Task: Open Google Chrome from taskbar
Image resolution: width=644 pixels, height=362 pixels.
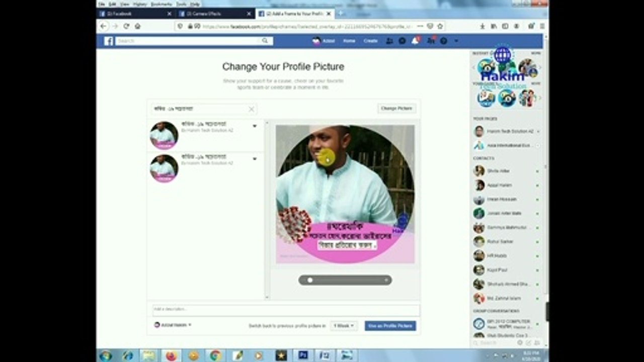Action: pos(215,355)
